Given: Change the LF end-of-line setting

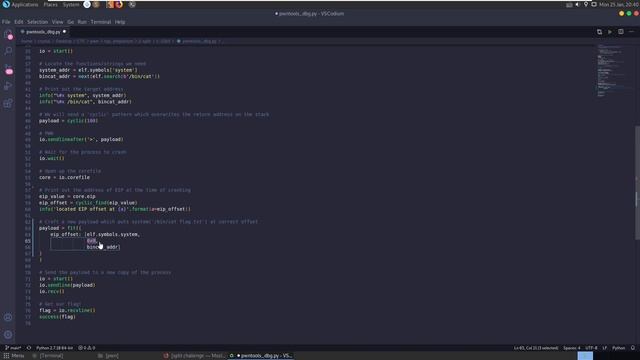Looking at the screenshot, I should coord(604,348).
